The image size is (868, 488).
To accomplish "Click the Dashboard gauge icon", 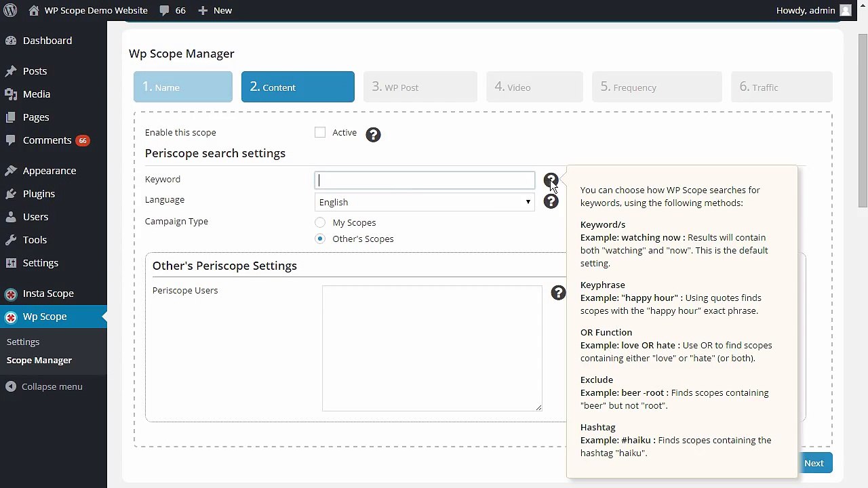I will [x=11, y=41].
